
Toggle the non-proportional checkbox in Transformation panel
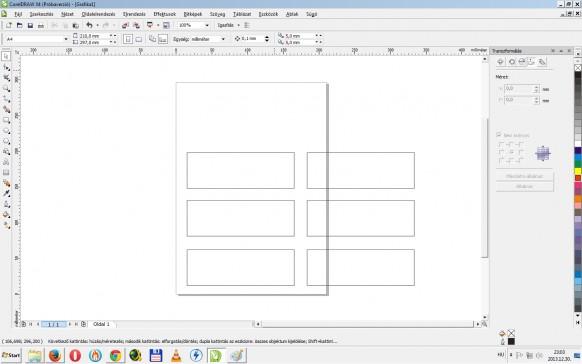point(499,135)
